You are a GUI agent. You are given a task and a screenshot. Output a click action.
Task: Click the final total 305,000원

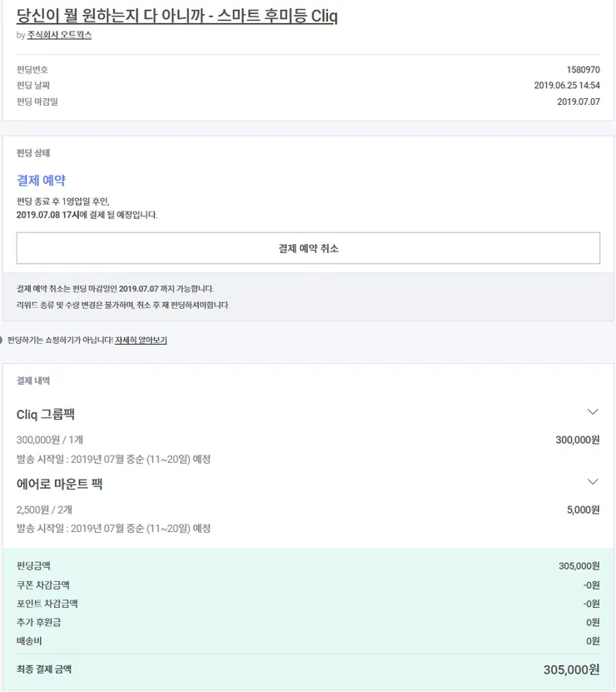[571, 670]
